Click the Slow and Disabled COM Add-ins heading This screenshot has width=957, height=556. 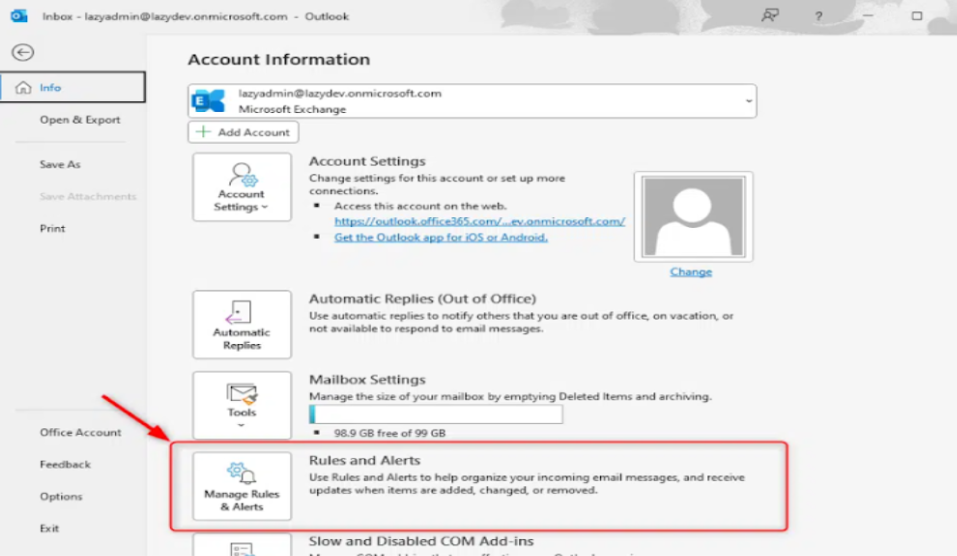pos(421,541)
